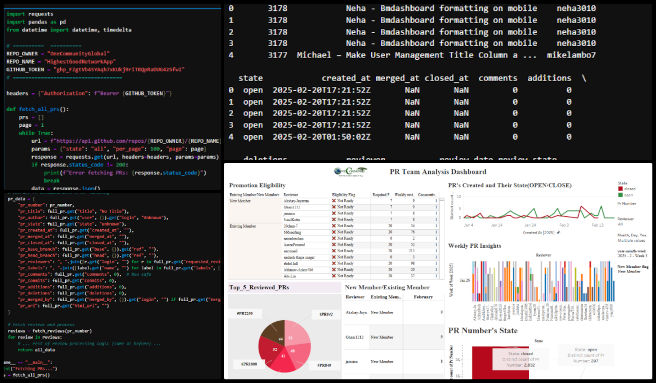
Task: Click 'for review in reviews:' code line
Action: 34,337
